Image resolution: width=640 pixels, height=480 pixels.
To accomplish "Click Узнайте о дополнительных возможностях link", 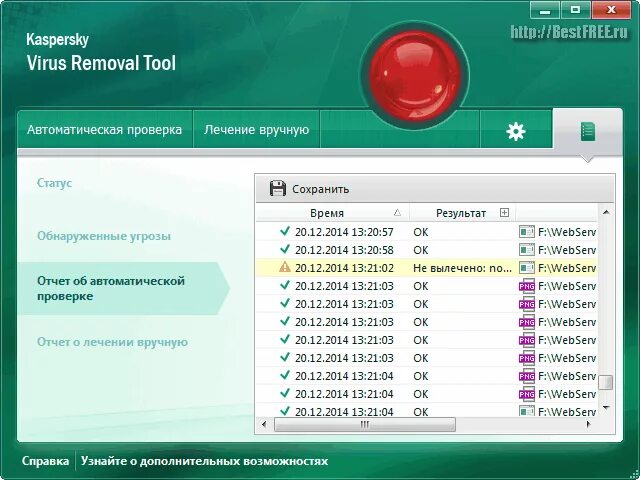I will point(204,461).
